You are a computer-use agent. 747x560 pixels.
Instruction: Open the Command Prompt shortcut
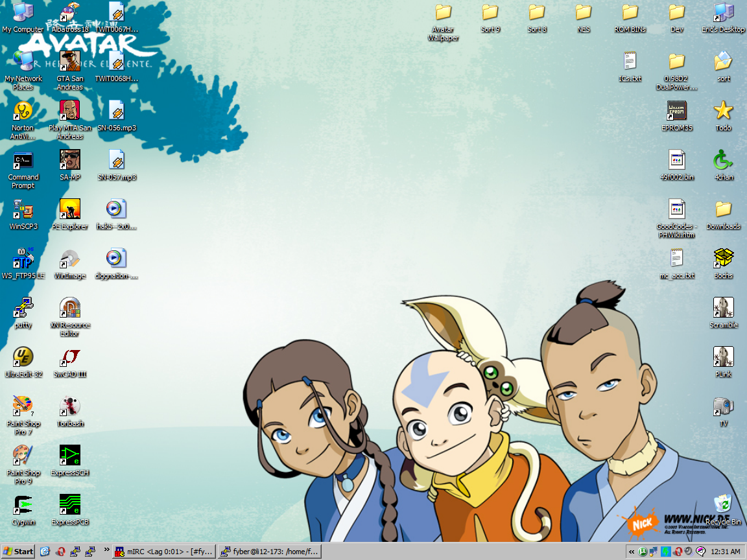click(23, 170)
